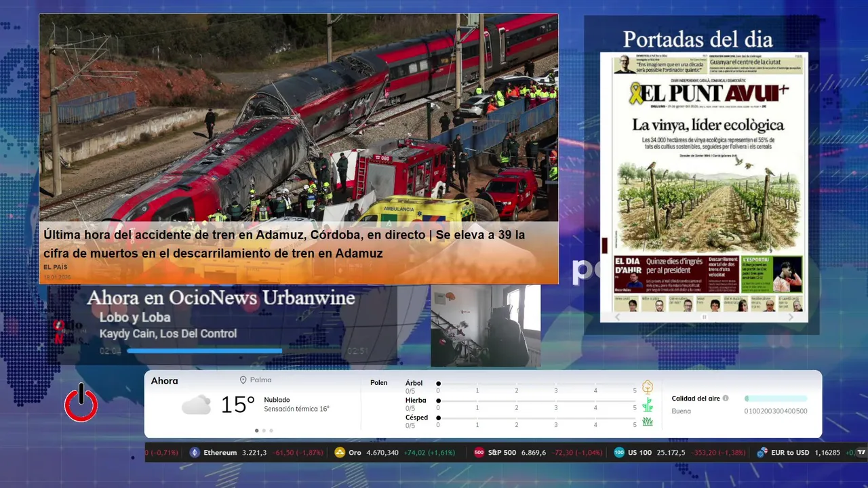Click the Ethereum coin icon in ticker

(x=195, y=453)
